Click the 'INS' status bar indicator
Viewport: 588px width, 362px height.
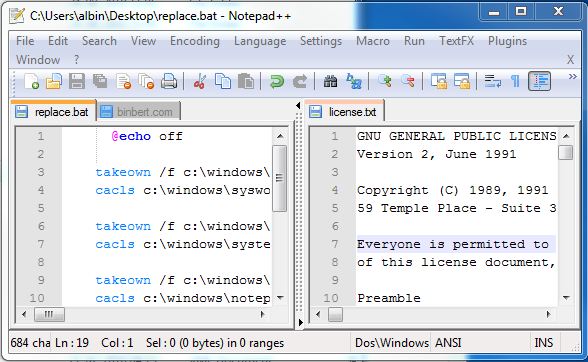pyautogui.click(x=543, y=342)
